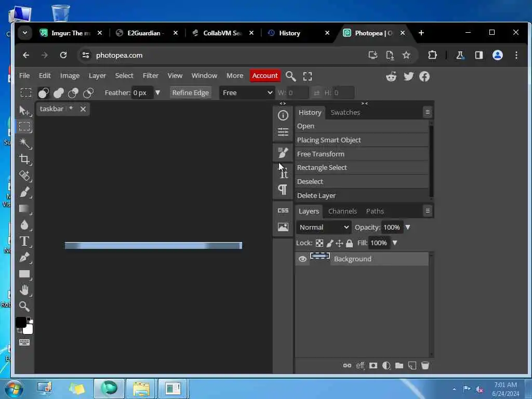Click the link layers icon

[x=347, y=365]
